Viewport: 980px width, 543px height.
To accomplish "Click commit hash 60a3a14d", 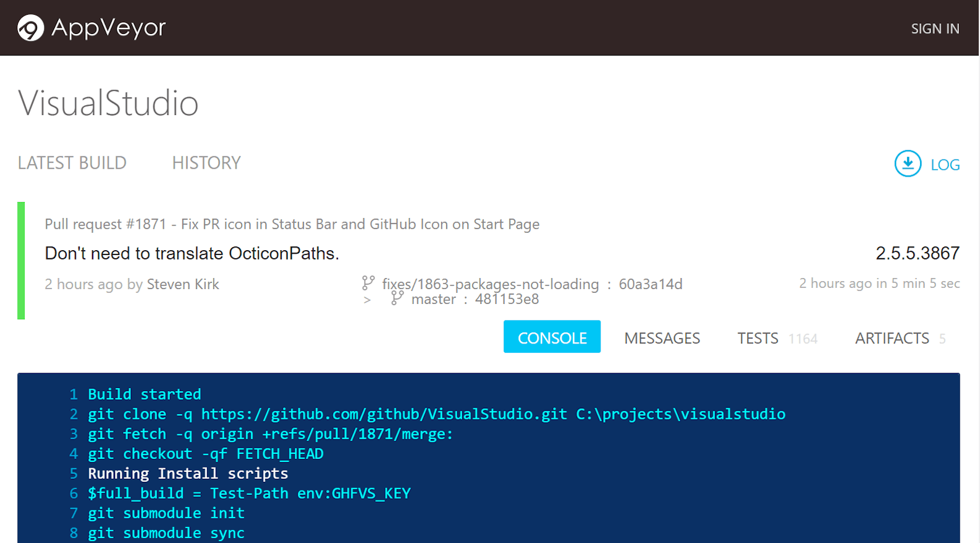I will click(x=650, y=284).
